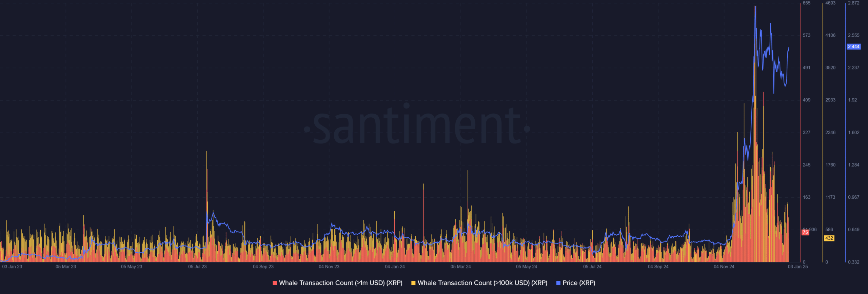Click the blue Price (XRP) legend swatch
868x294 pixels.
(x=558, y=283)
